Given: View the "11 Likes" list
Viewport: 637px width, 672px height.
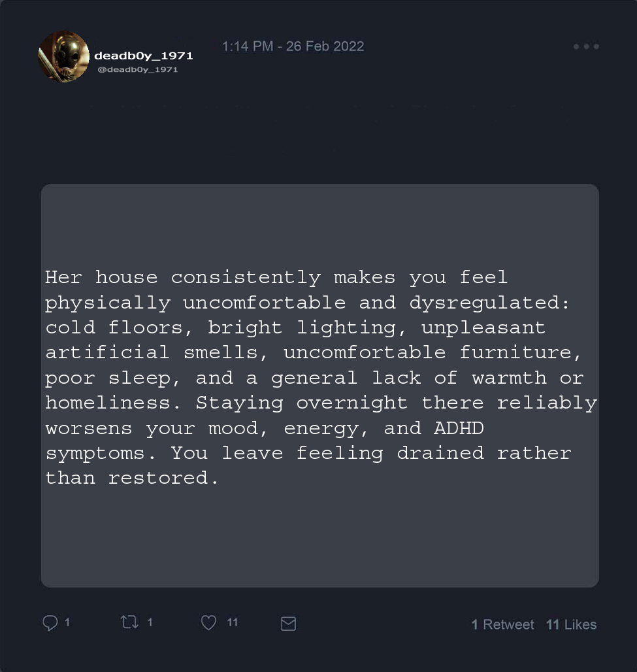Looking at the screenshot, I should click(571, 624).
